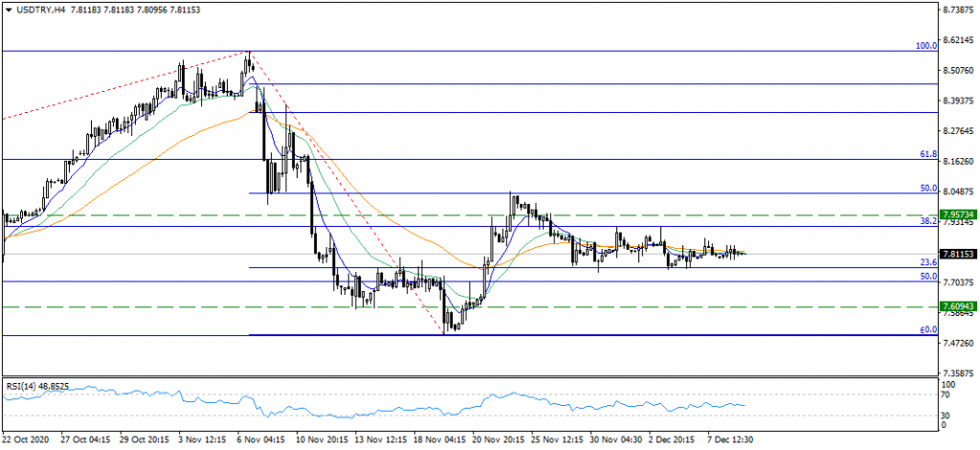Select the green 7.60943 price tag
This screenshot has width=980, height=450.
point(958,306)
